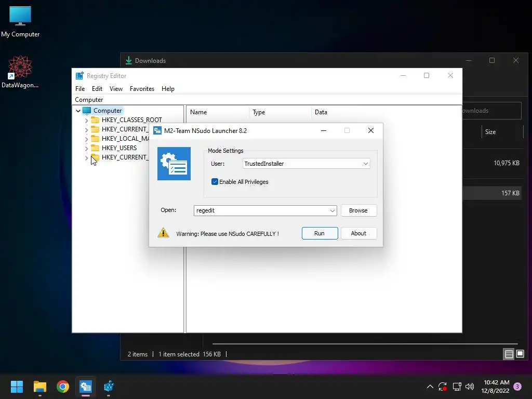Switch to Registry Editor in the taskbar
Image resolution: width=532 pixels, height=399 pixels.
click(x=109, y=387)
